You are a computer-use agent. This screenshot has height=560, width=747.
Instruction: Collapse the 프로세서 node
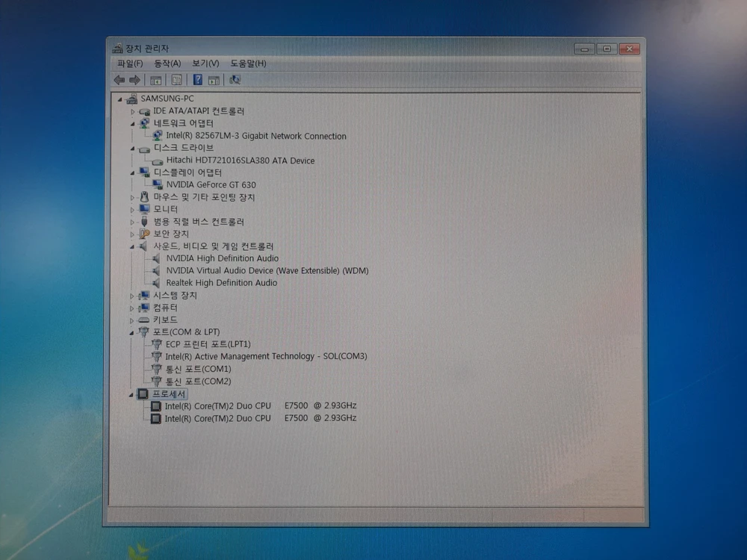pyautogui.click(x=131, y=395)
